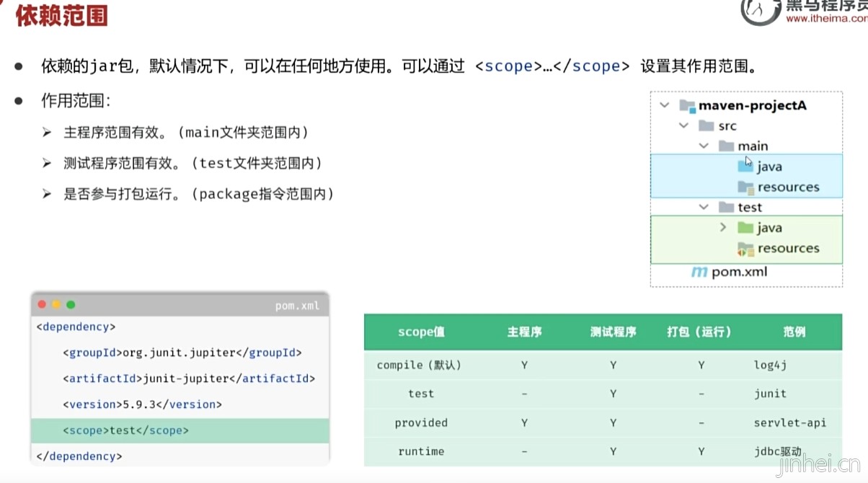
Task: Click the maven-projectA module icon
Action: coord(687,105)
